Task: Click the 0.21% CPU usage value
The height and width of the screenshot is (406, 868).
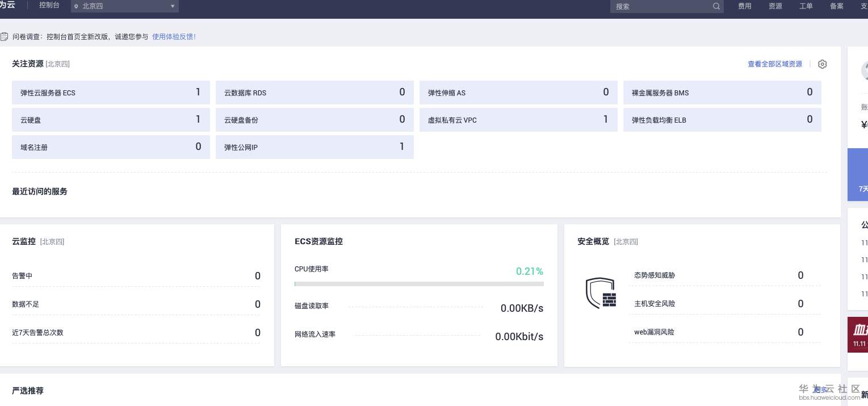Action: (x=530, y=271)
